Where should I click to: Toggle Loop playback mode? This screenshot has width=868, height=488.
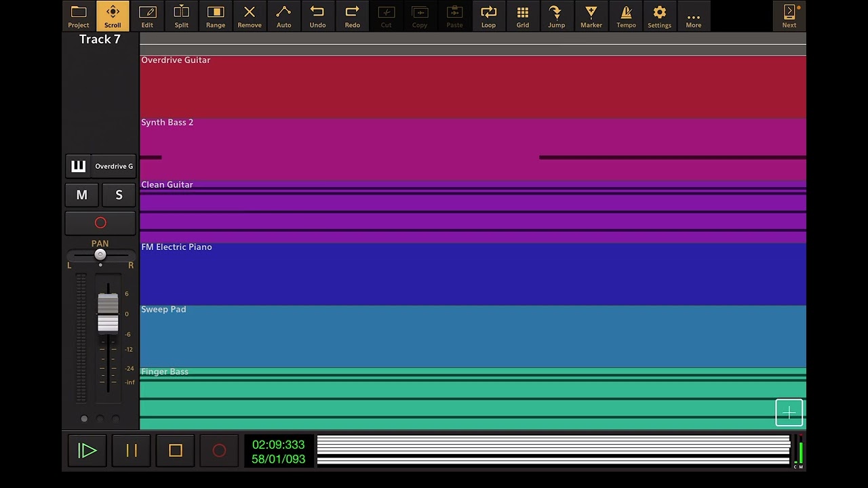tap(488, 16)
